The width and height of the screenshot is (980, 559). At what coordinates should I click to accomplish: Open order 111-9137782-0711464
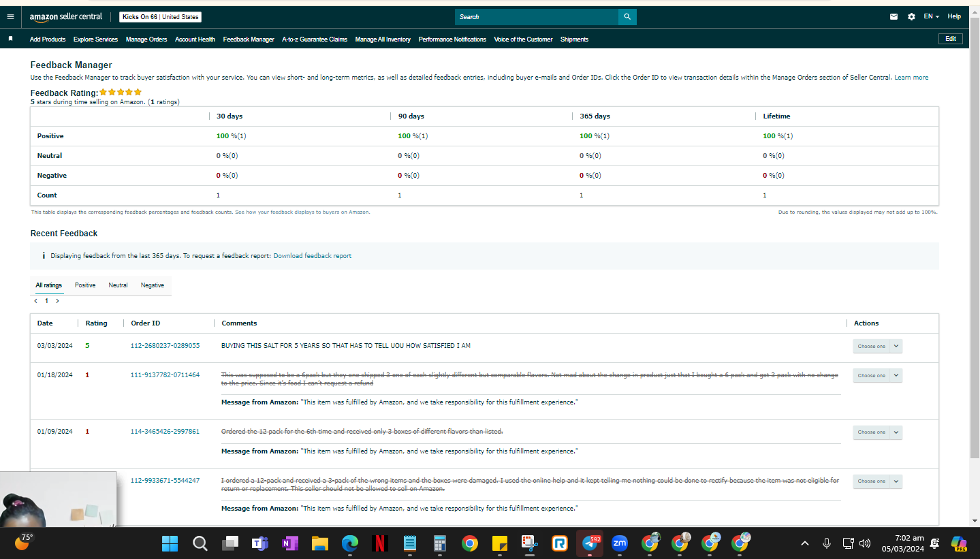point(165,375)
